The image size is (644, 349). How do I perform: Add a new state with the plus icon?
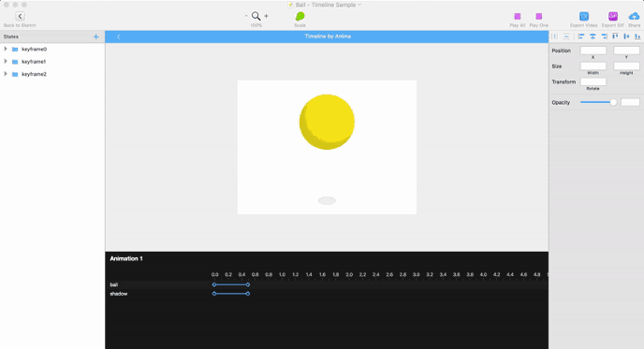coord(96,36)
